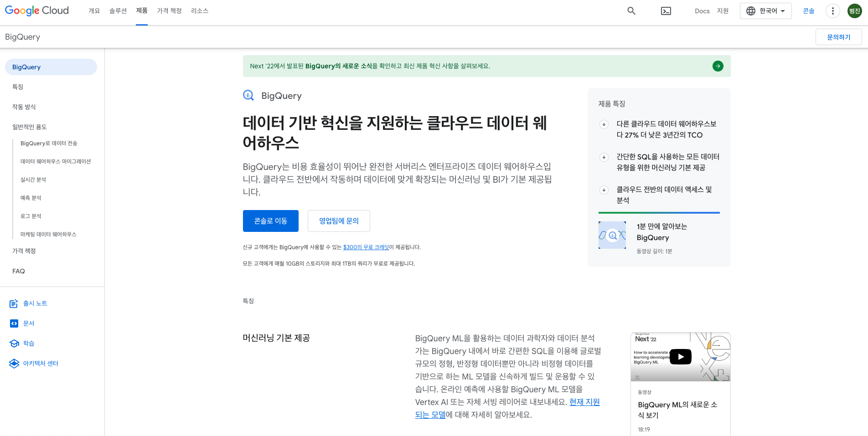This screenshot has height=436, width=868.
Task: Open the vertical three-dot options menu
Action: [833, 11]
